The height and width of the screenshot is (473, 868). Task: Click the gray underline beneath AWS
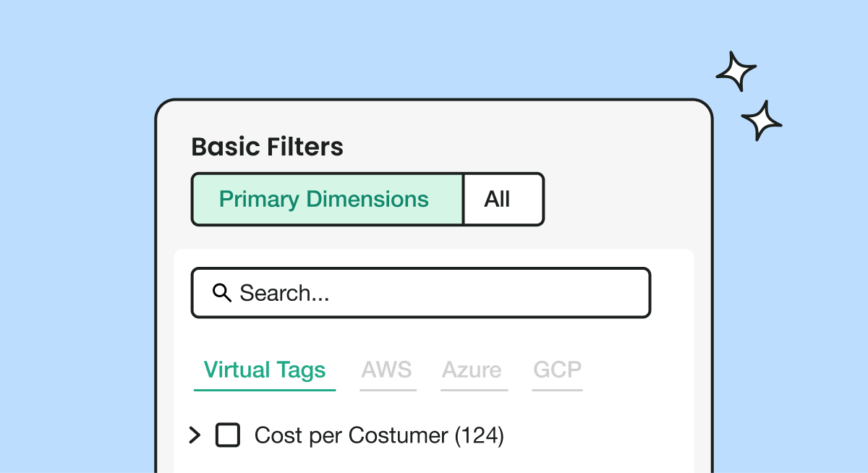click(x=388, y=391)
